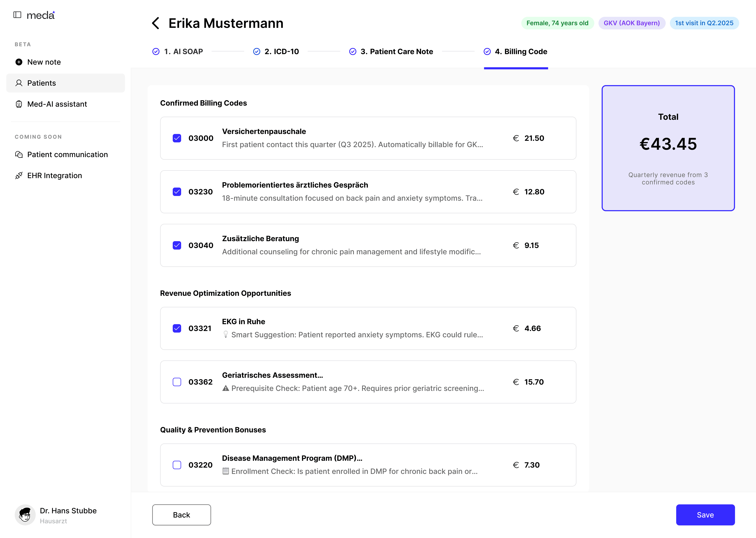Click the EHR Integration plug icon
This screenshot has width=756, height=538.
point(19,176)
